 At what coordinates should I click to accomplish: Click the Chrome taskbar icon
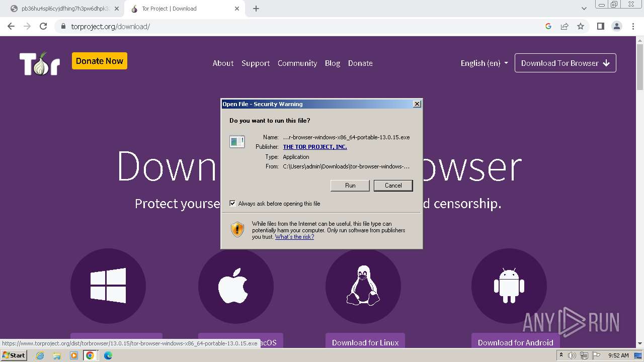coord(90,355)
